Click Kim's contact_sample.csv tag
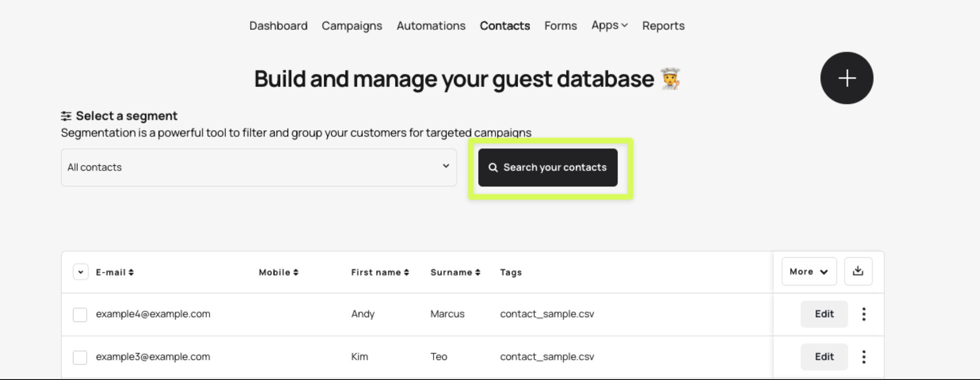The height and width of the screenshot is (380, 980). click(x=547, y=357)
